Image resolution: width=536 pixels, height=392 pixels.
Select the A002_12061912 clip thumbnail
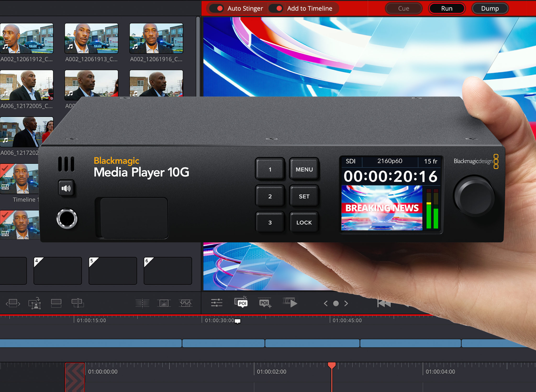coord(27,38)
